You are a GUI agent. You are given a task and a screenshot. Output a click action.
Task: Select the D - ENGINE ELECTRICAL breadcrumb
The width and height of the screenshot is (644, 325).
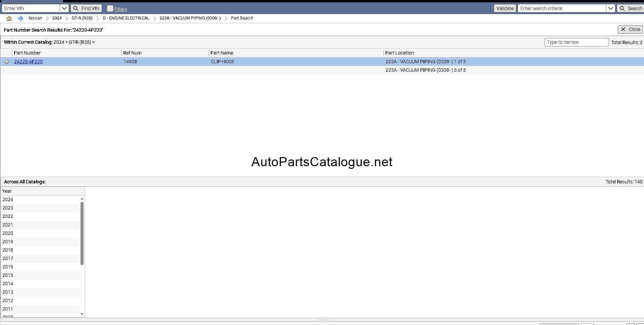126,18
